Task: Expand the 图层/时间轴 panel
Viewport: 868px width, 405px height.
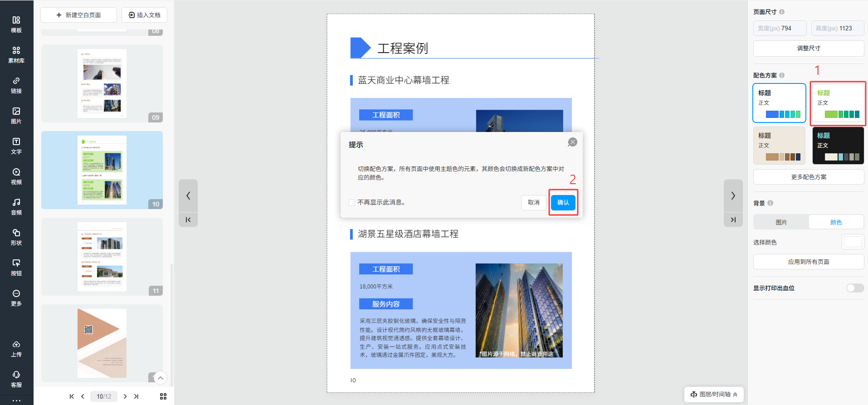Action: pyautogui.click(x=714, y=394)
